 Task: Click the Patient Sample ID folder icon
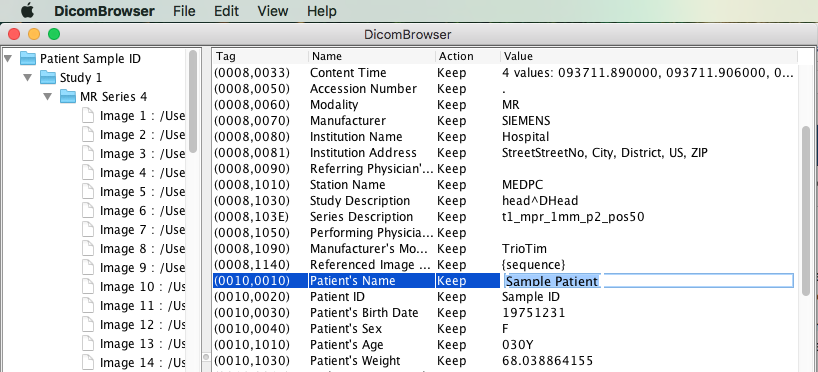pos(28,58)
